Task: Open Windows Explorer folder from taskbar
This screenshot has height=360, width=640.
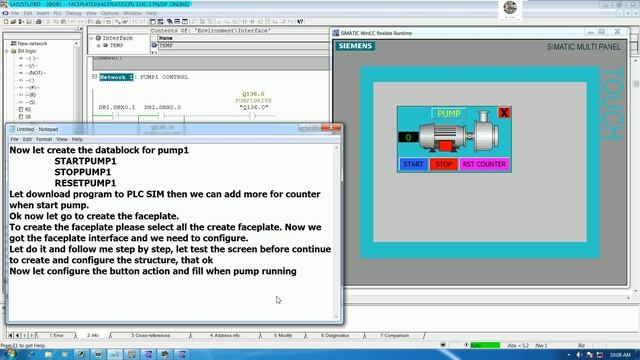Action: [x=48, y=354]
